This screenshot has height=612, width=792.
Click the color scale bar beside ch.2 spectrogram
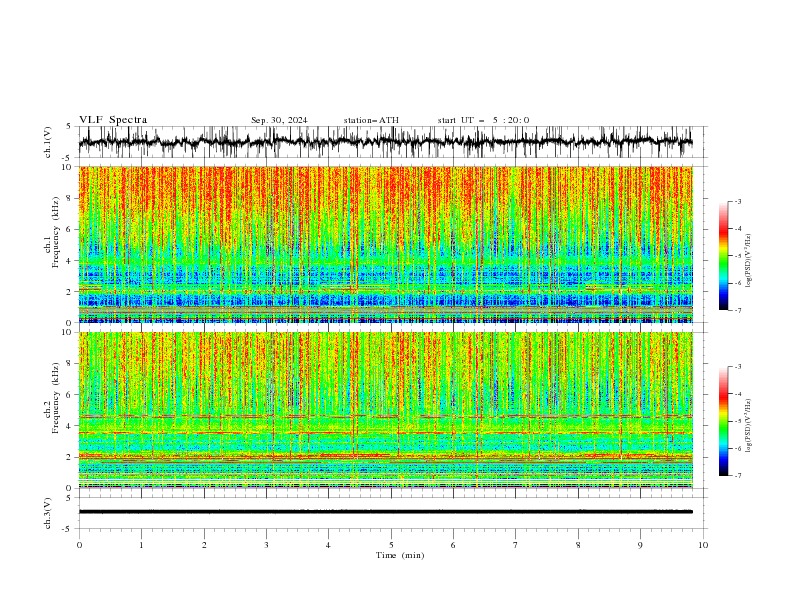click(x=723, y=421)
